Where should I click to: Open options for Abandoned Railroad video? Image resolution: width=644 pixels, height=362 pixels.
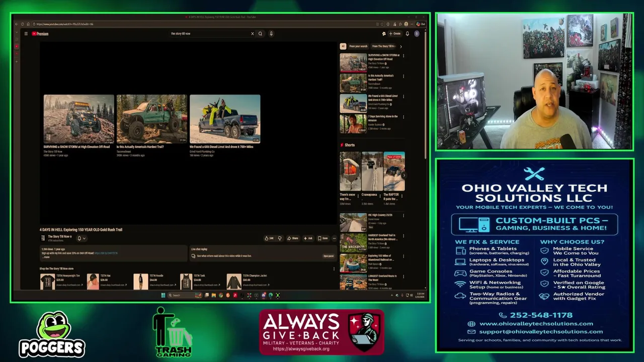click(403, 256)
